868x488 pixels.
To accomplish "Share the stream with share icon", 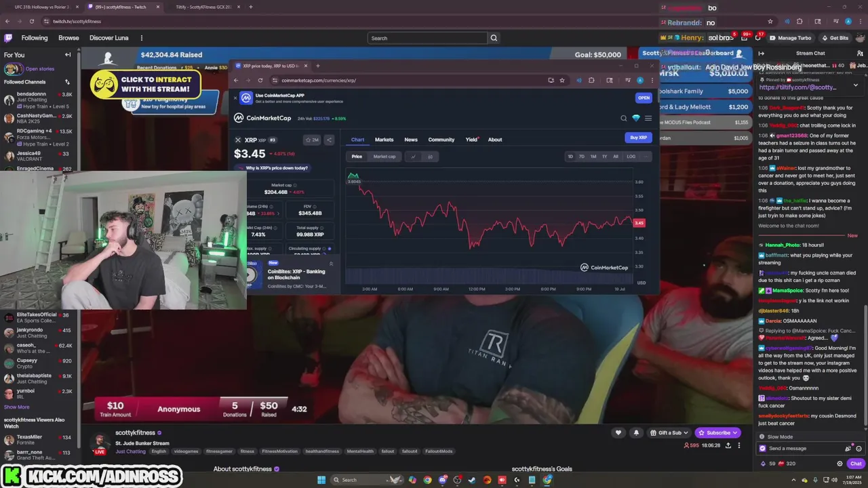I will pyautogui.click(x=728, y=445).
